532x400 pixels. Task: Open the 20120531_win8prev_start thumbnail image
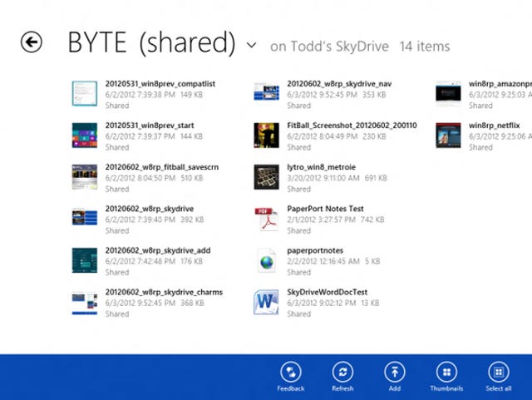click(x=85, y=136)
